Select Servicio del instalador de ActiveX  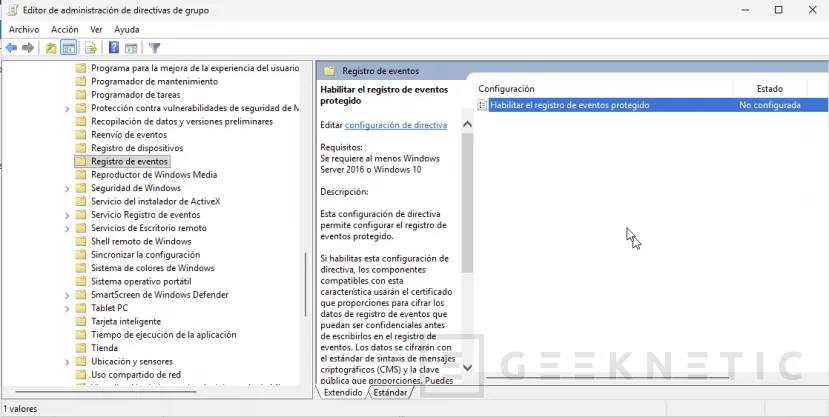[x=155, y=201]
